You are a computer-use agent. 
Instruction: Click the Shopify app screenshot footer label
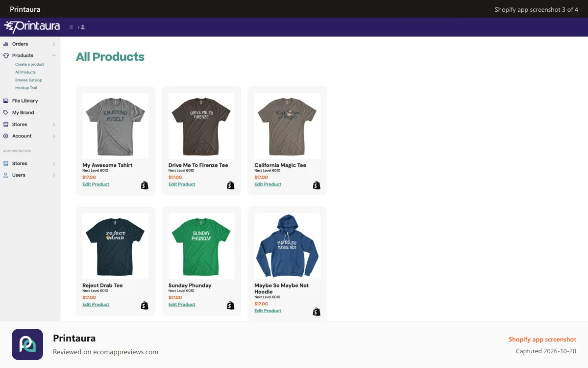pyautogui.click(x=542, y=340)
